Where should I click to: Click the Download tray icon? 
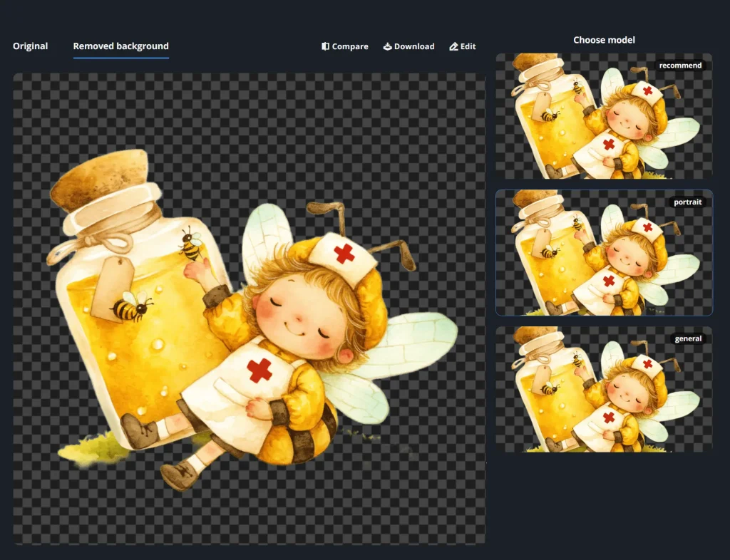tap(388, 46)
